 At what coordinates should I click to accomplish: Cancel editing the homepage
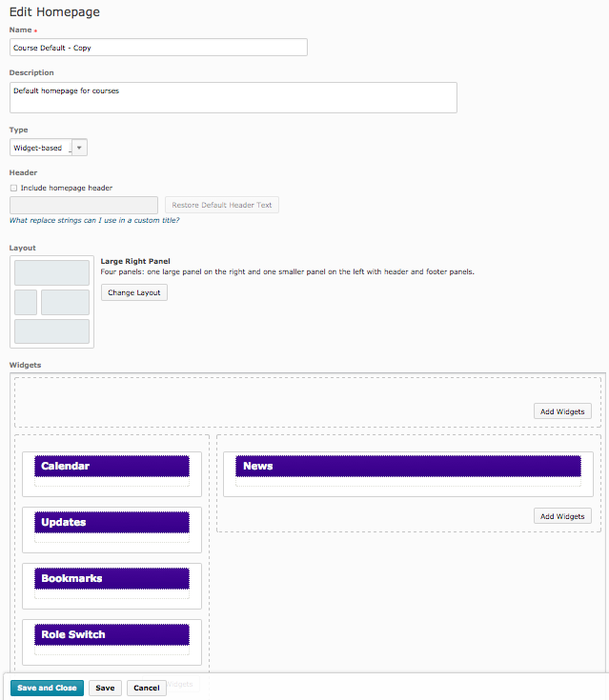[x=146, y=688]
